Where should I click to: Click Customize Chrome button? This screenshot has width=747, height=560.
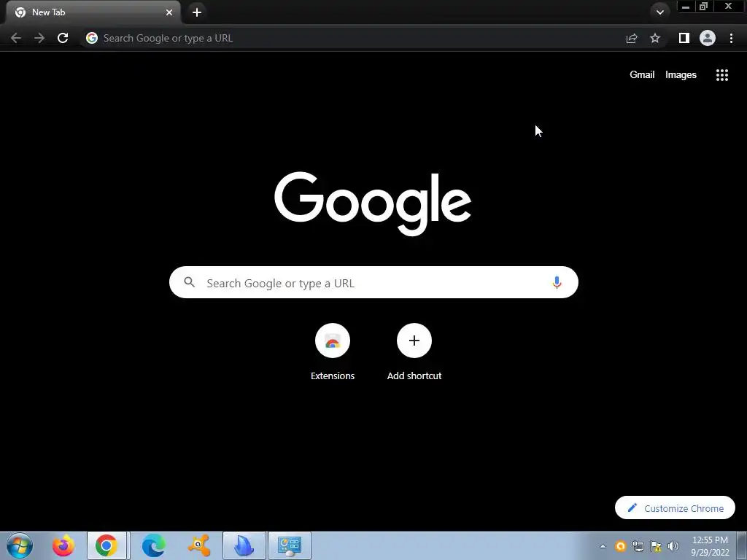tap(675, 508)
